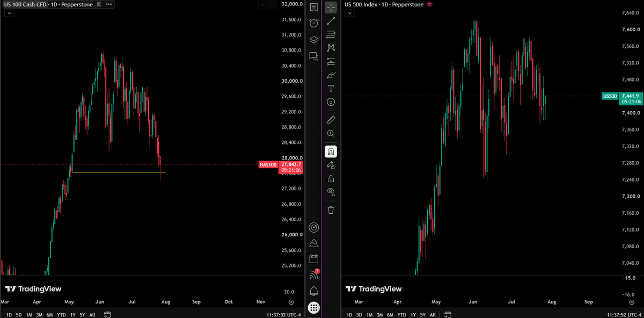The width and height of the screenshot is (644, 318).
Task: Click the TradingView logo on US 100 chart
Action: [x=33, y=288]
